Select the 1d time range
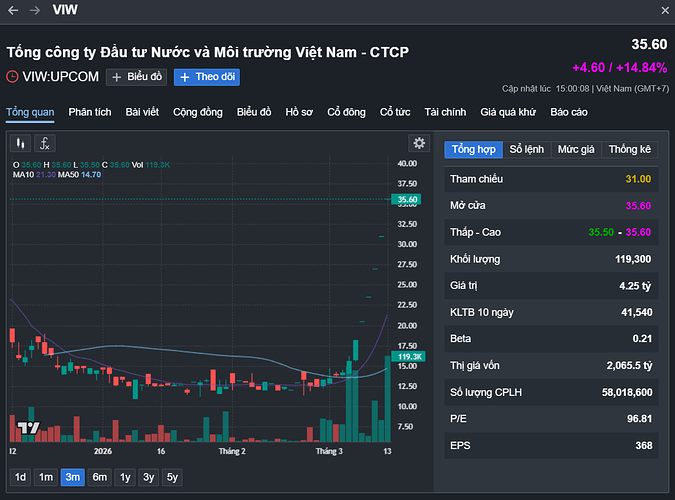This screenshot has height=500, width=675. (20, 477)
